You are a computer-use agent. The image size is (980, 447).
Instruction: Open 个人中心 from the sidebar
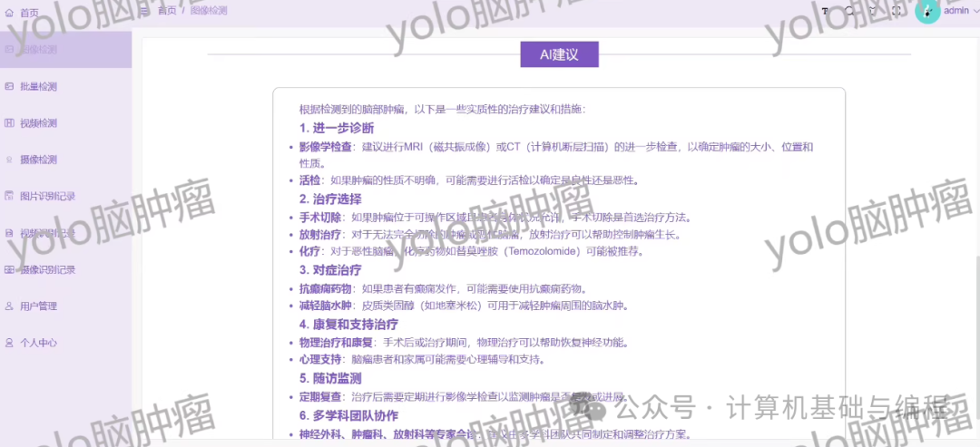coord(65,343)
